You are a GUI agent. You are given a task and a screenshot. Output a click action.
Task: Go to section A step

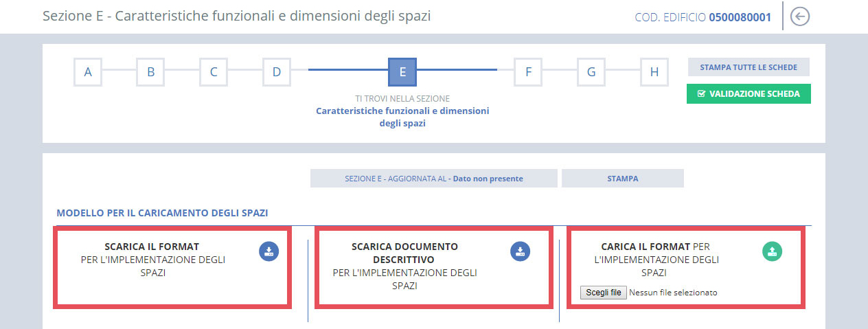(88, 72)
